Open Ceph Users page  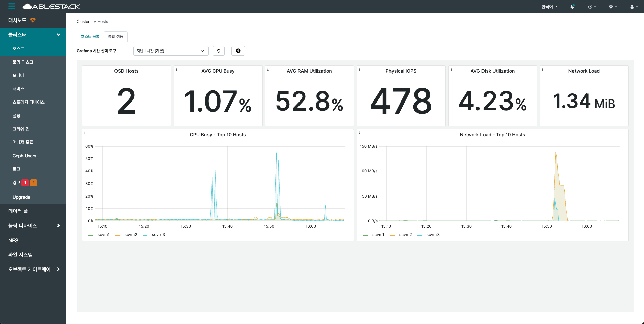click(24, 156)
